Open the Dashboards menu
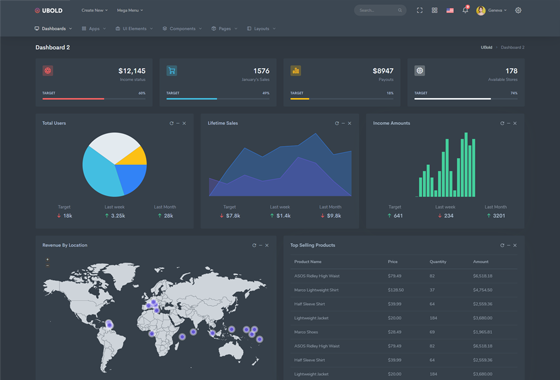 [x=53, y=29]
